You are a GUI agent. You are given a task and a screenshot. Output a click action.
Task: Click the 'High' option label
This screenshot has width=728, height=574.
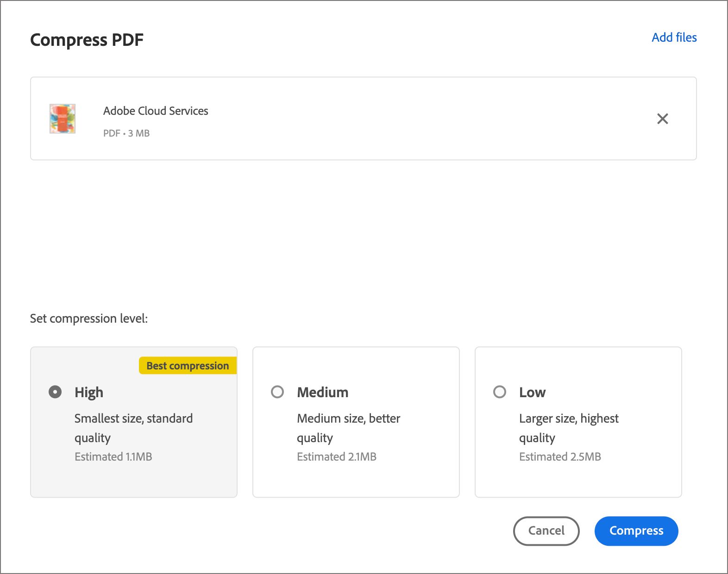coord(89,393)
